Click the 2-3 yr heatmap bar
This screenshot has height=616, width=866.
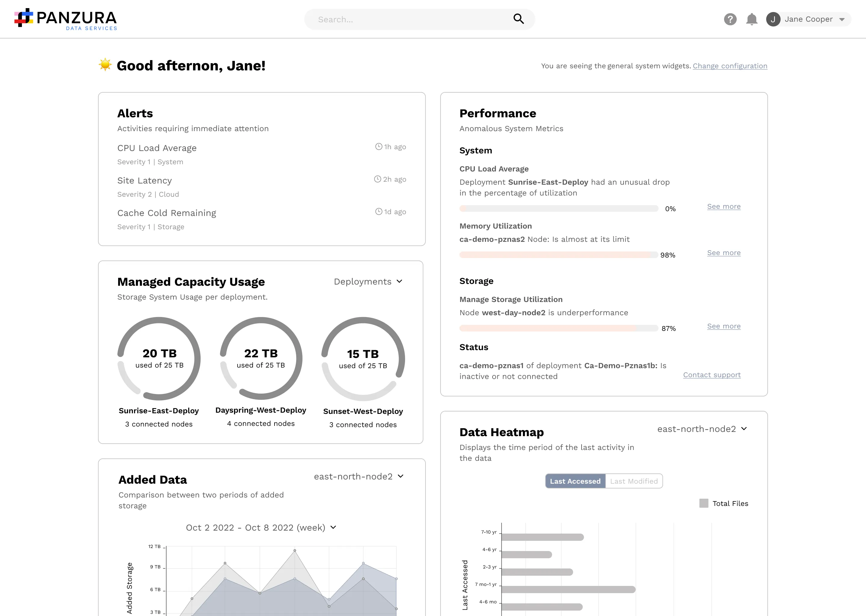537,572
